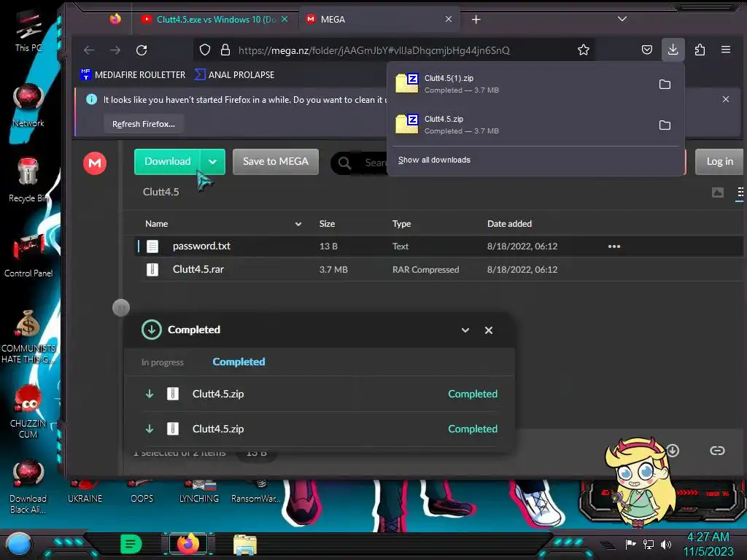The width and height of the screenshot is (747, 560).
Task: Click the MEGA bottom bar download icon
Action: click(672, 451)
